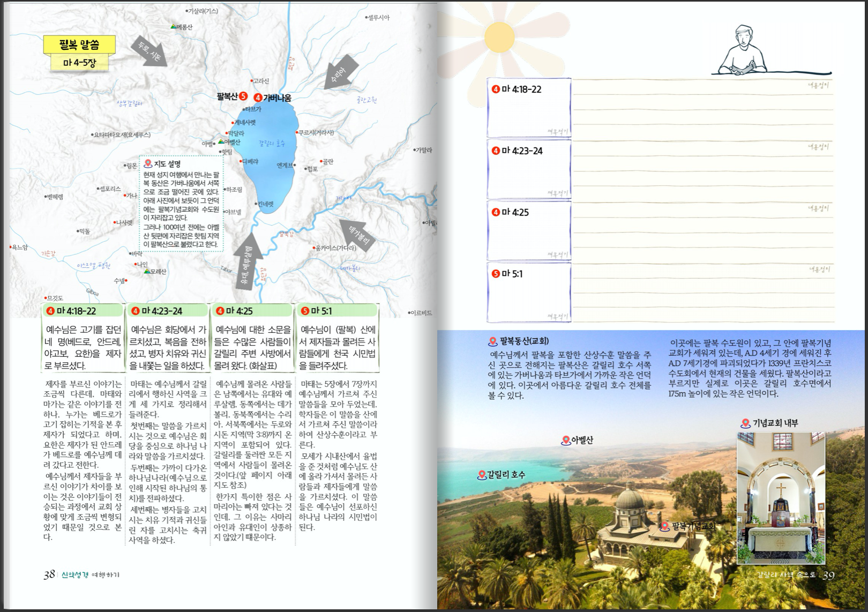Click the 가말라 label on the map
Image resolution: width=868 pixels, height=612 pixels.
click(x=423, y=150)
